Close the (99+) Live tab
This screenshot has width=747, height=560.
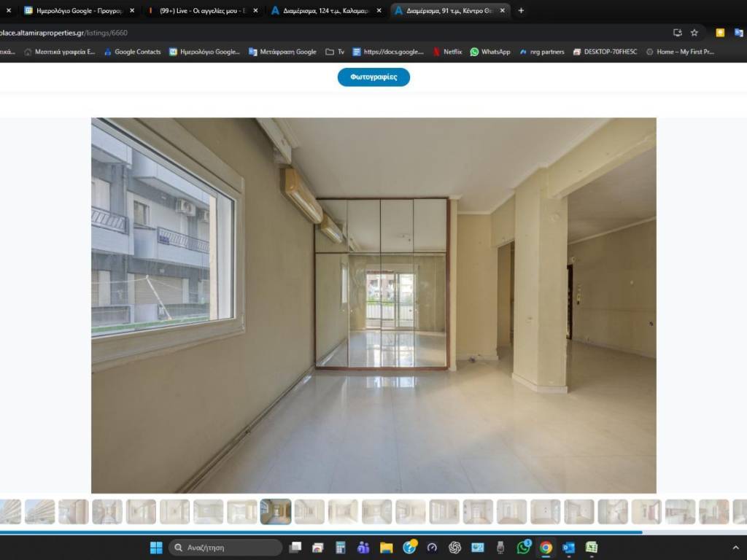click(255, 11)
